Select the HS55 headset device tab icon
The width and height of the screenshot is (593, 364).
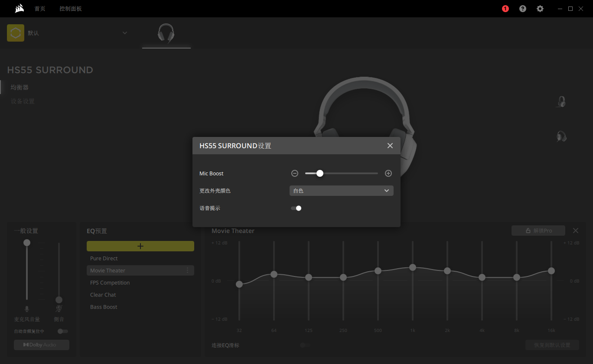(166, 33)
